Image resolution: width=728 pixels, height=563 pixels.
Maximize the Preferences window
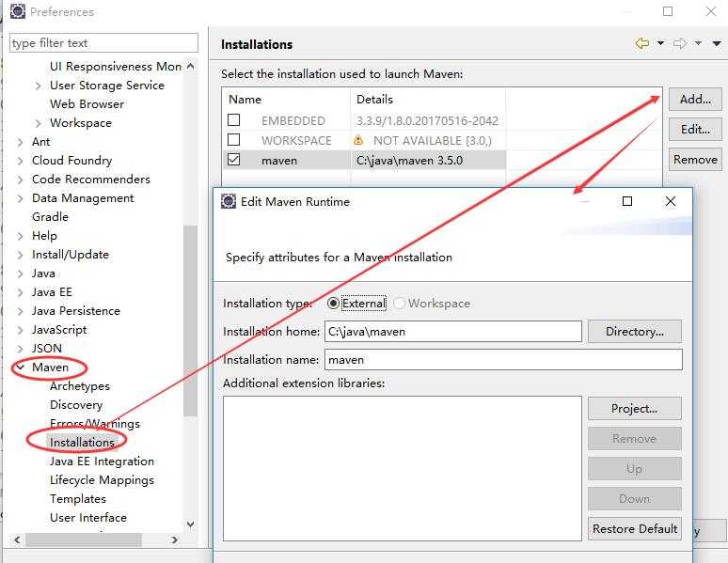coord(668,11)
